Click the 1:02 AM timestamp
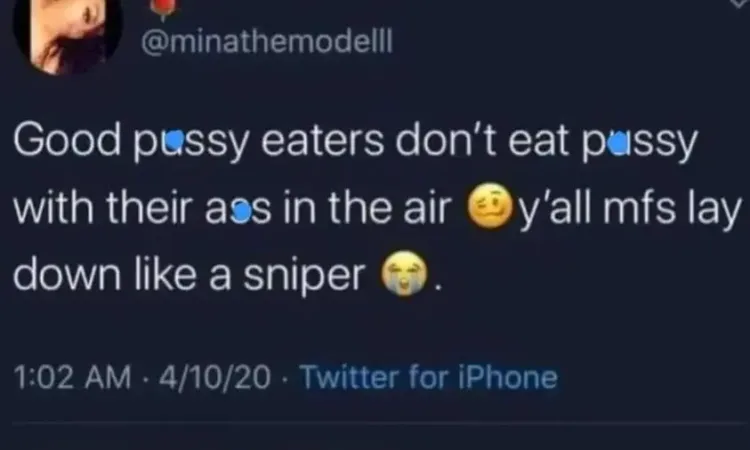 pyautogui.click(x=72, y=377)
